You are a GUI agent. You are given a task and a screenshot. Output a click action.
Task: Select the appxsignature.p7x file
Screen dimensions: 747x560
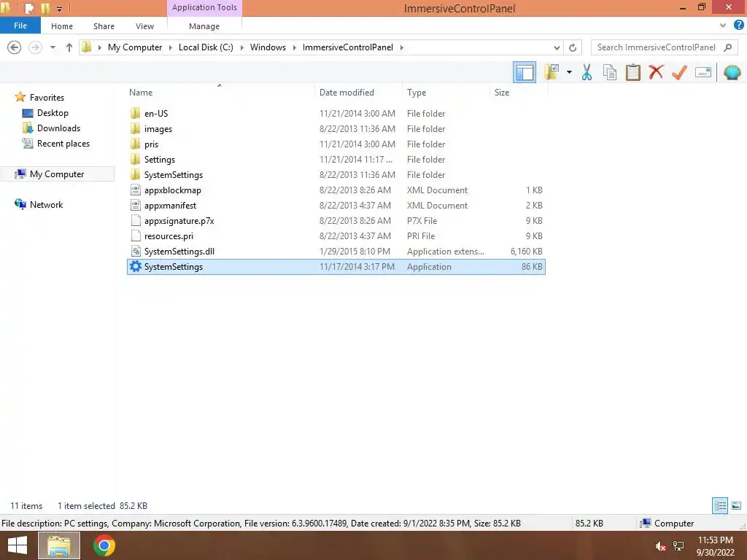pos(179,220)
